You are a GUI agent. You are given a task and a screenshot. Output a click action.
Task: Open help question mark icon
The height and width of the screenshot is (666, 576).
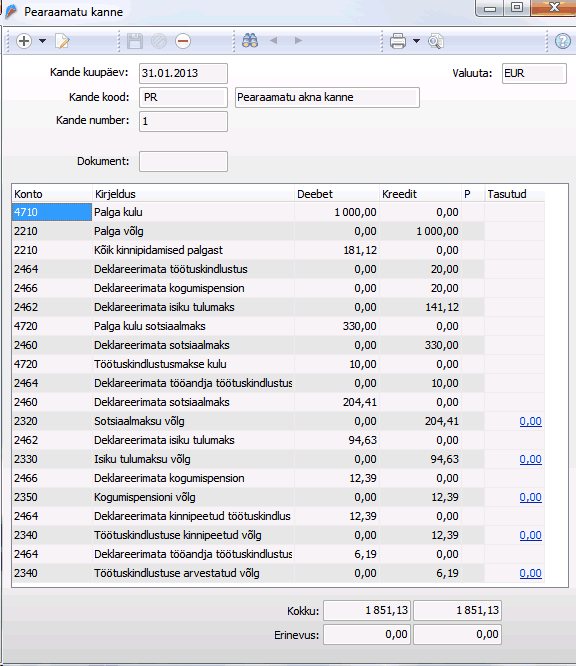point(563,41)
